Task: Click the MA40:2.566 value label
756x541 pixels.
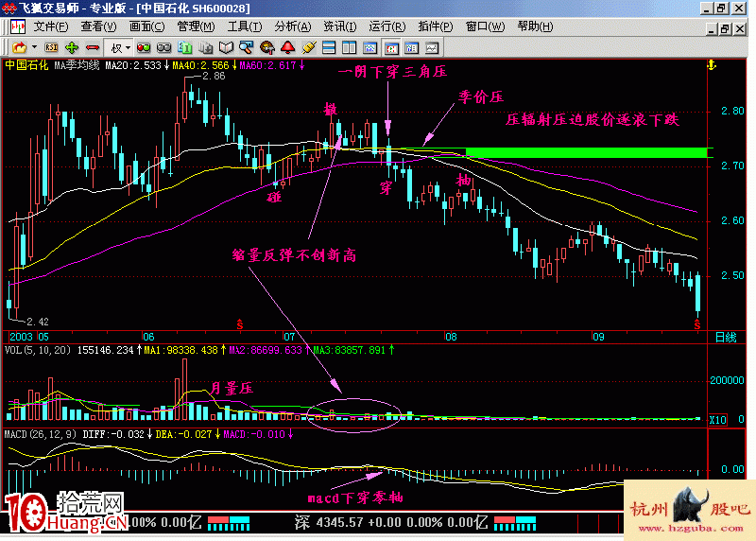Action: tap(200, 65)
